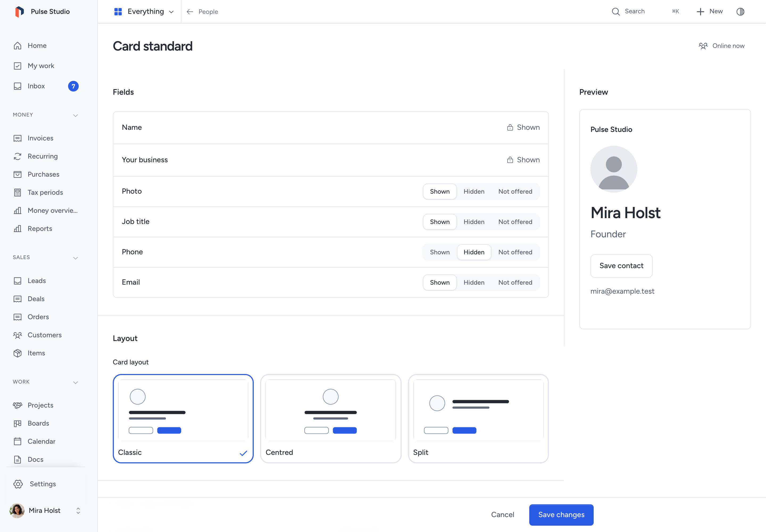Image resolution: width=766 pixels, height=532 pixels.
Task: Set Phone field to Shown
Action: 440,252
